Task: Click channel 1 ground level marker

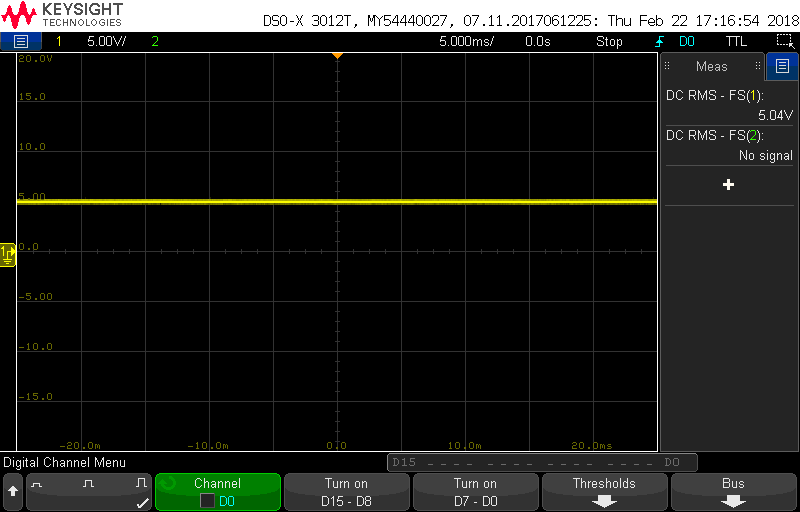Action: click(8, 254)
